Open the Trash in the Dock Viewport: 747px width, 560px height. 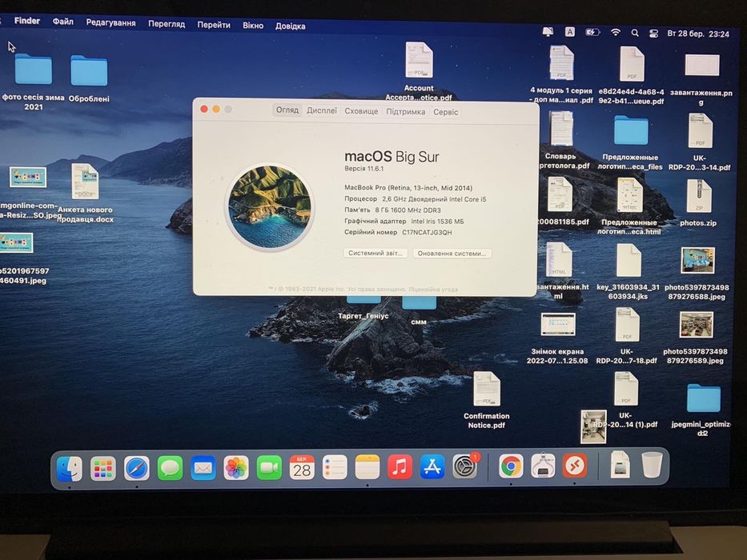pyautogui.click(x=652, y=466)
